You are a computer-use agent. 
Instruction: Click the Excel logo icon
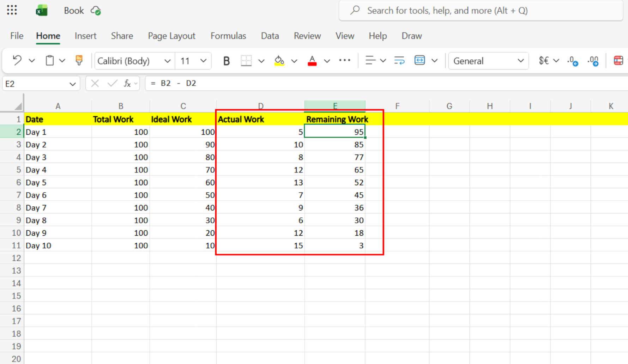pyautogui.click(x=42, y=11)
